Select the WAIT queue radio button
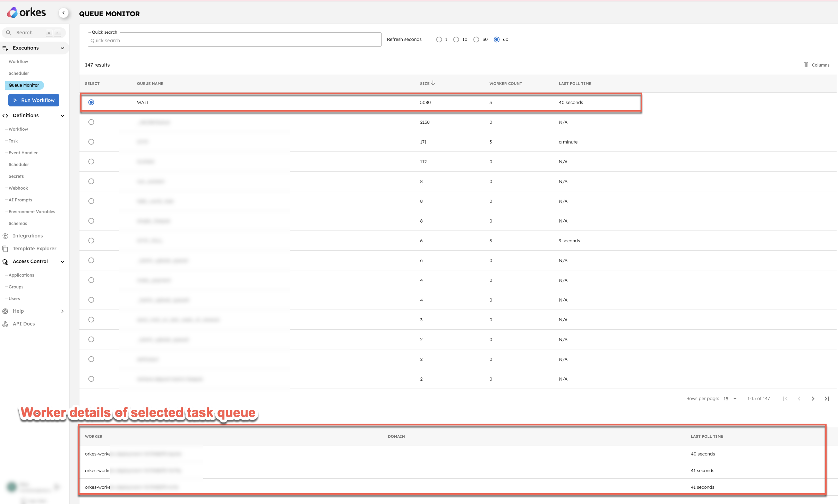This screenshot has height=504, width=838. (x=91, y=102)
